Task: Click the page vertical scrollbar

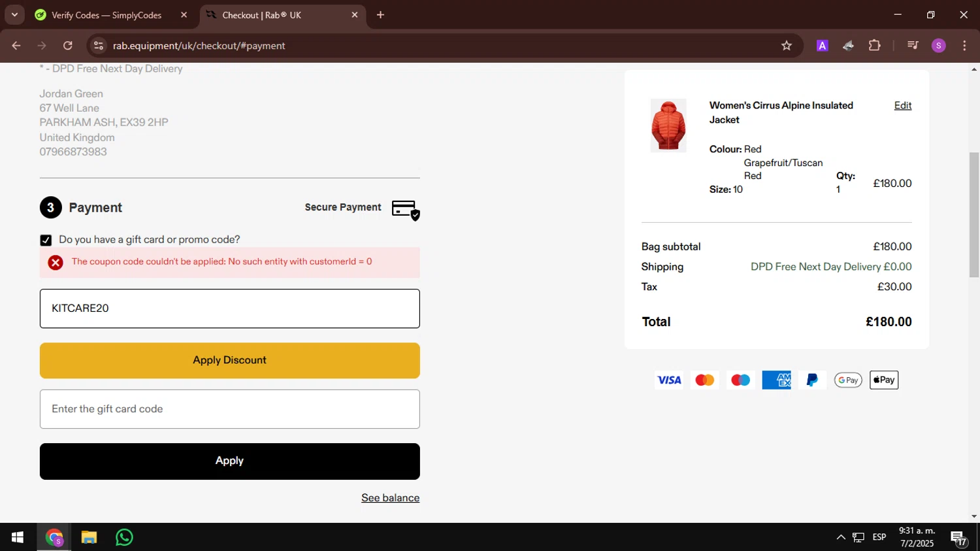Action: [x=974, y=214]
